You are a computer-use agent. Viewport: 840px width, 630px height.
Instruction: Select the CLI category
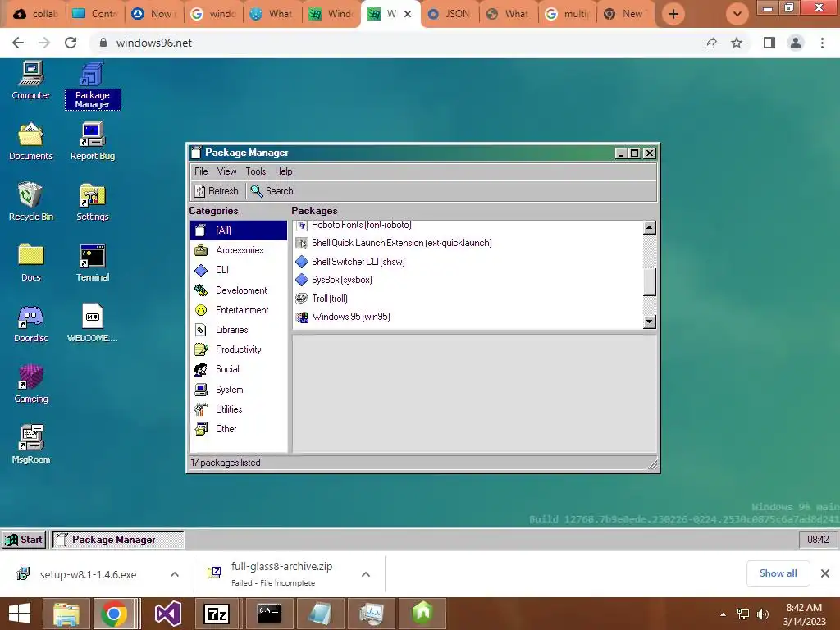coord(239,270)
